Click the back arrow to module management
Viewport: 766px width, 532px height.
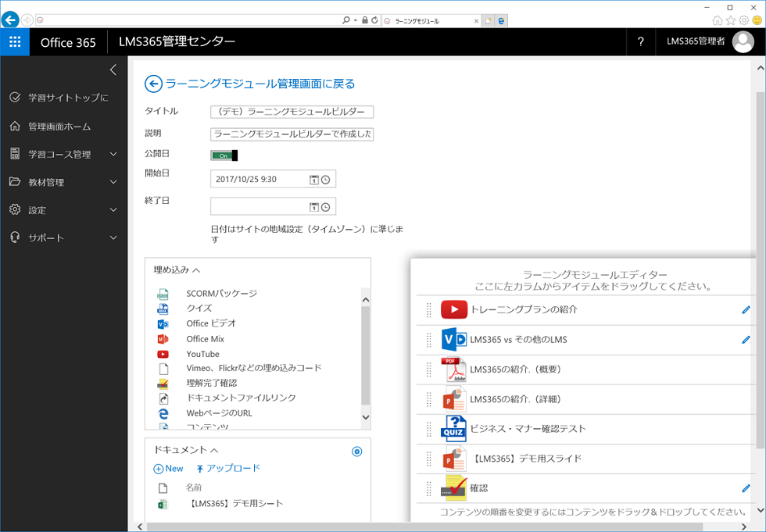pyautogui.click(x=154, y=84)
